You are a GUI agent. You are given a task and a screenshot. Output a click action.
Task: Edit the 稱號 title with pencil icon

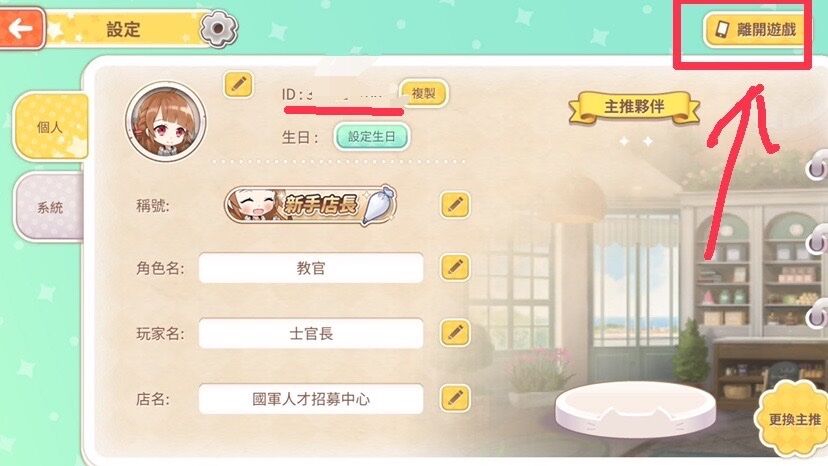(455, 205)
